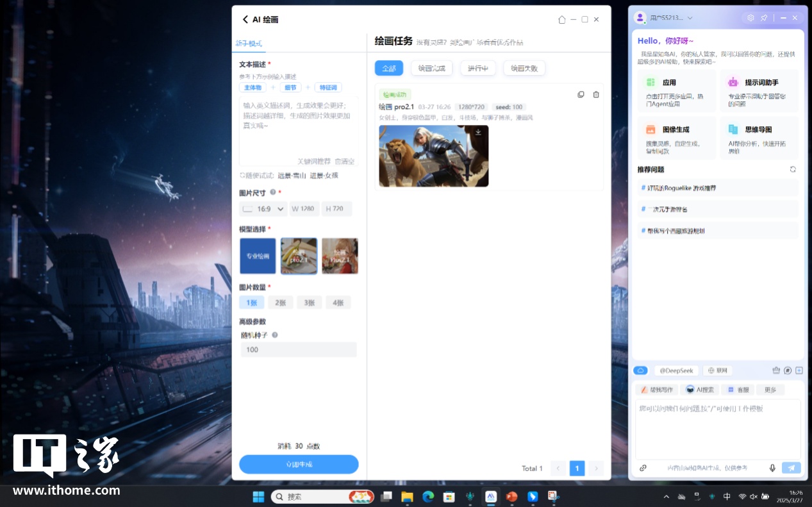Delete the painting task via trash icon

point(596,95)
